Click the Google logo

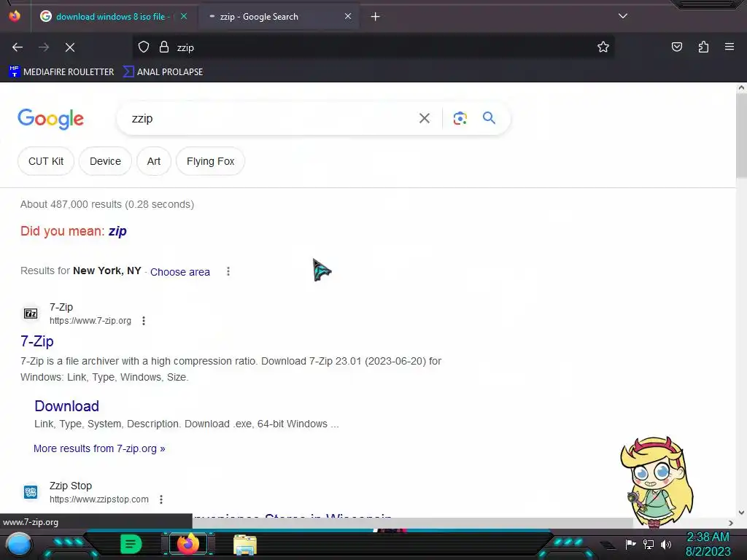(50, 119)
